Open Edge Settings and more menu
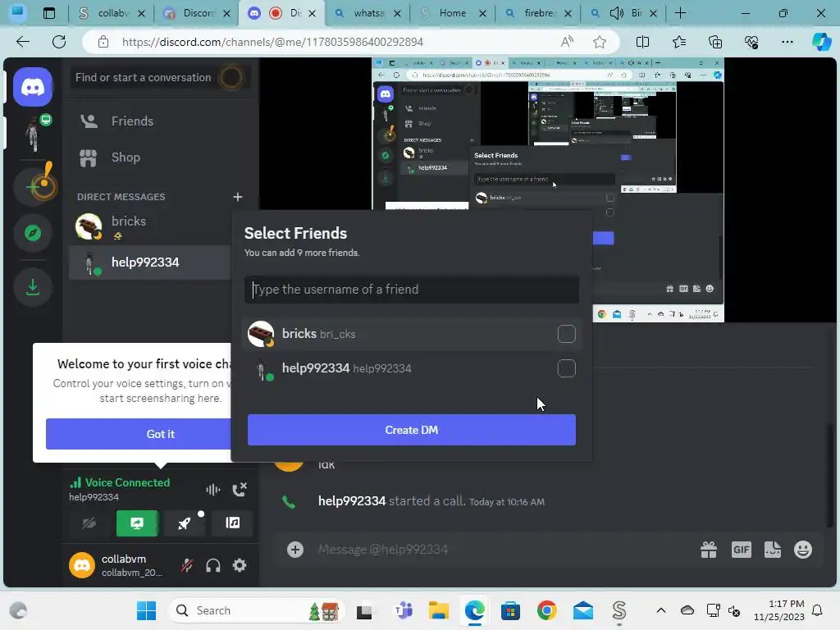Screen dimensions: 840x630 point(787,42)
